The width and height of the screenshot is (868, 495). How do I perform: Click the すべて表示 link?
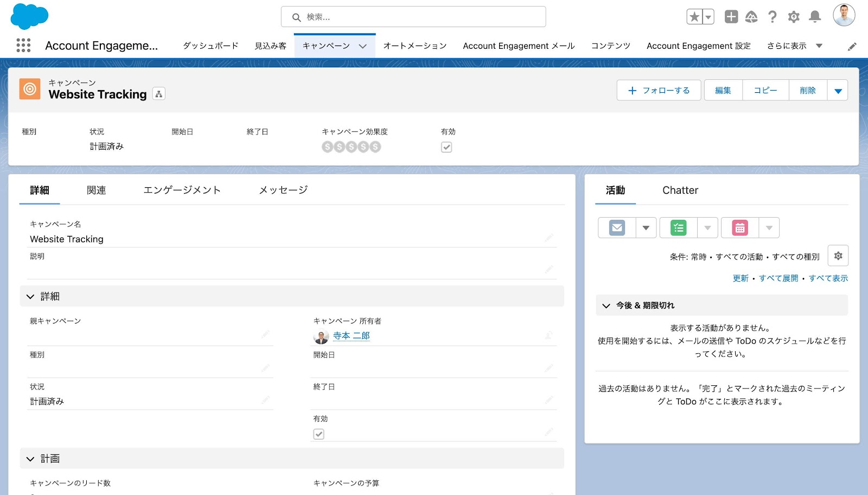coord(828,278)
